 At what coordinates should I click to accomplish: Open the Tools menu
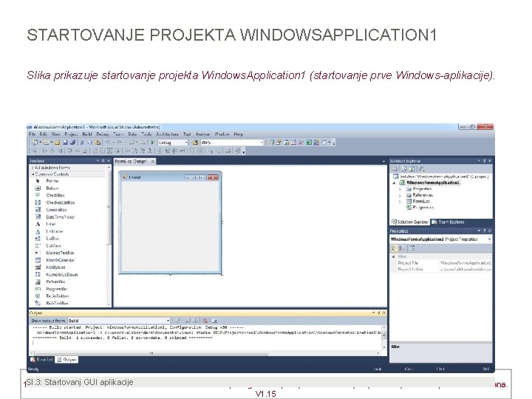coord(146,134)
